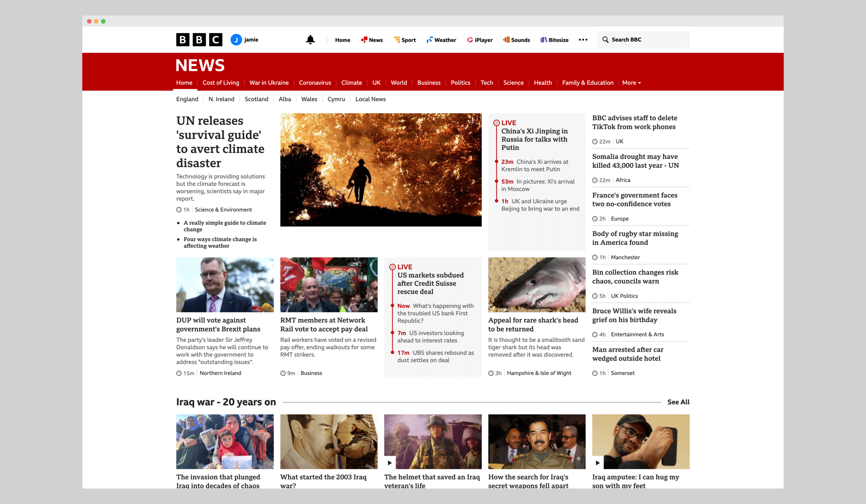The width and height of the screenshot is (866, 504).
Task: Click the purple Bitesize icon
Action: pos(544,40)
